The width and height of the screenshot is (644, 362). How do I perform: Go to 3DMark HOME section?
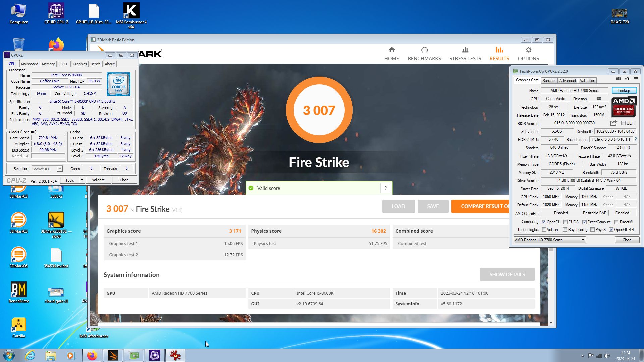(391, 54)
